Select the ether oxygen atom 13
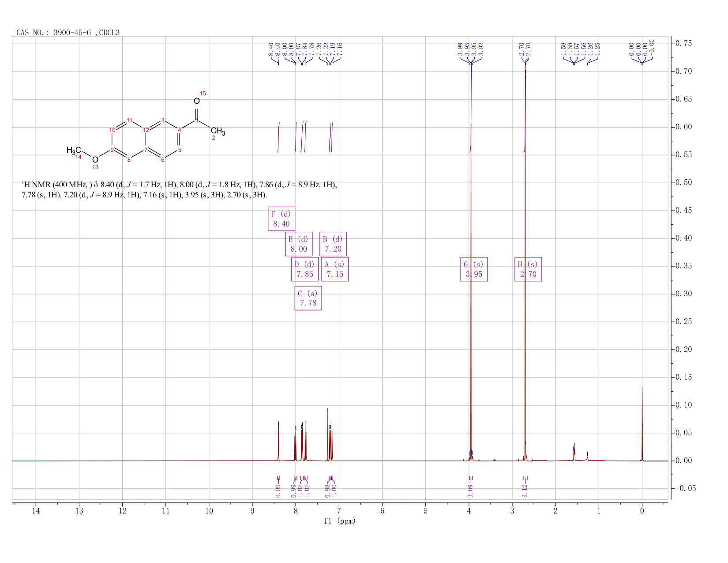The height and width of the screenshot is (563, 728). (95, 159)
